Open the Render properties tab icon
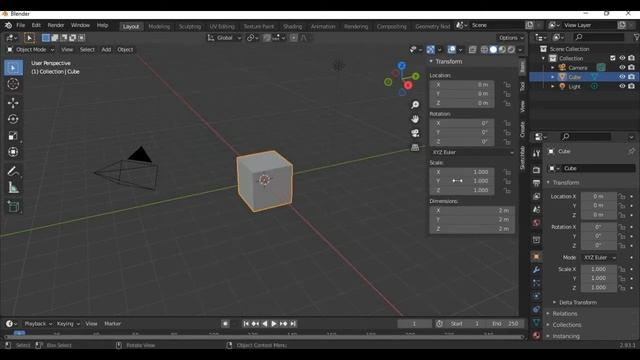The height and width of the screenshot is (360, 640). tap(536, 169)
